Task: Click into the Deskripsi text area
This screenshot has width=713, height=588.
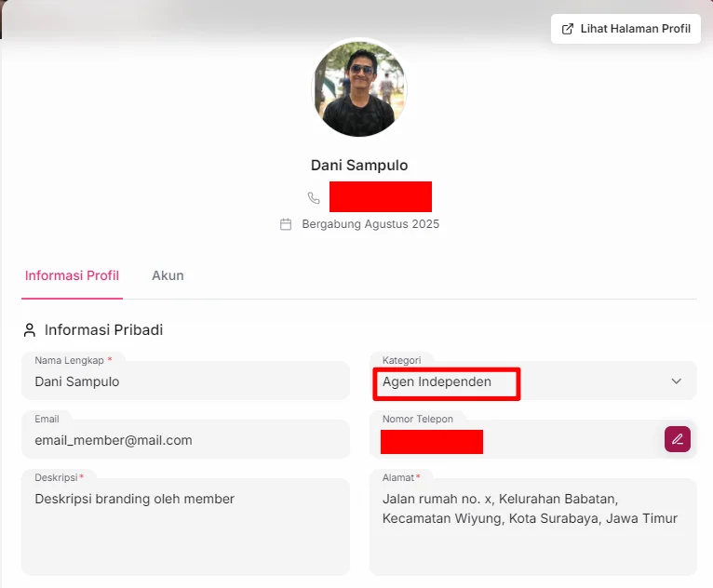Action: 185,530
